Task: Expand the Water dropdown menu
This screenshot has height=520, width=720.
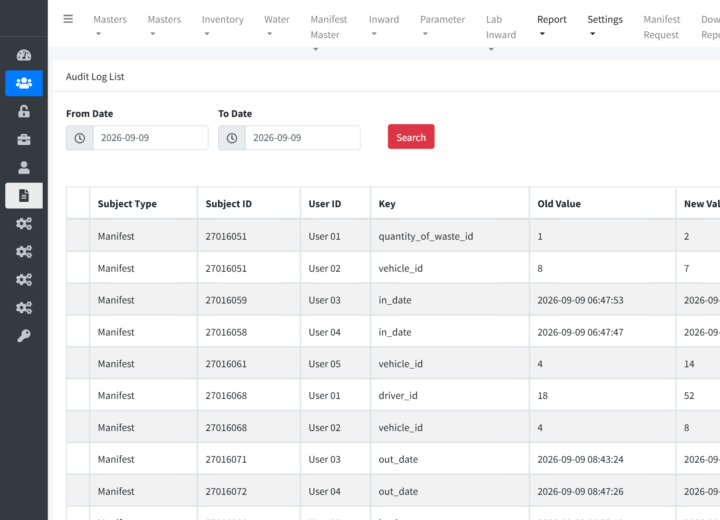Action: 277,26
